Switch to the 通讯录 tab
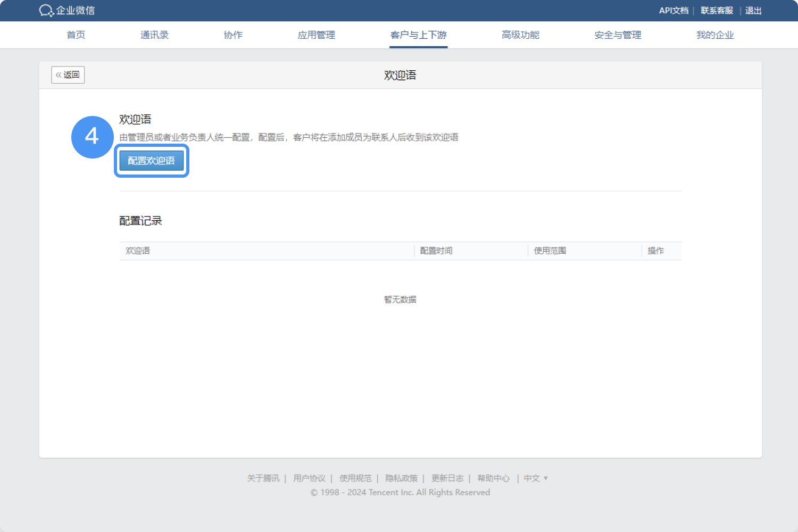 tap(154, 35)
